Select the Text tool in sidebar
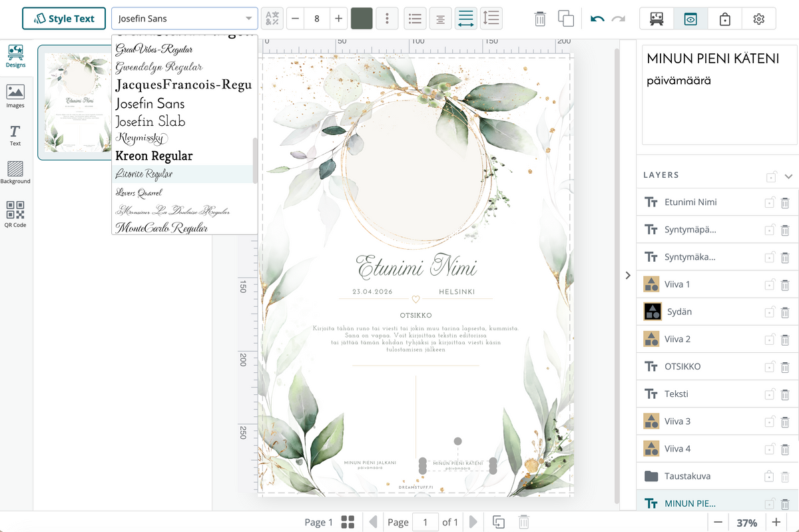This screenshot has height=532, width=799. point(15,135)
